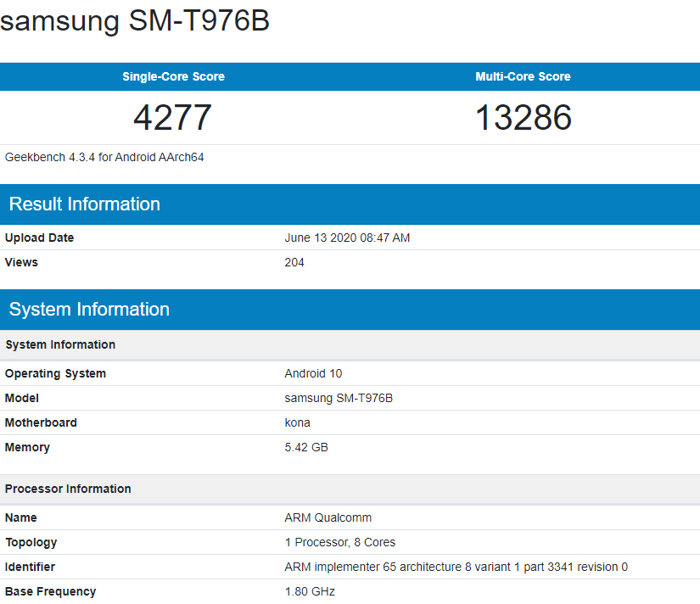Click the Base Frequency value 1.80 GHz

coord(310,591)
